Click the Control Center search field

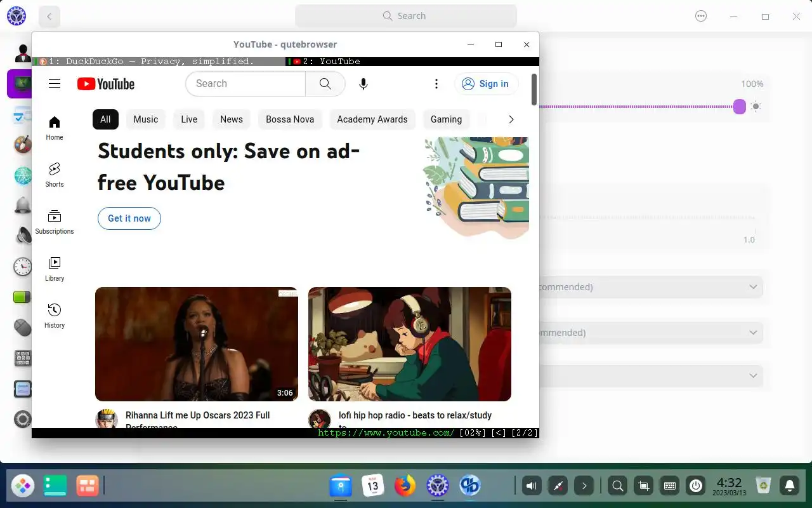406,16
